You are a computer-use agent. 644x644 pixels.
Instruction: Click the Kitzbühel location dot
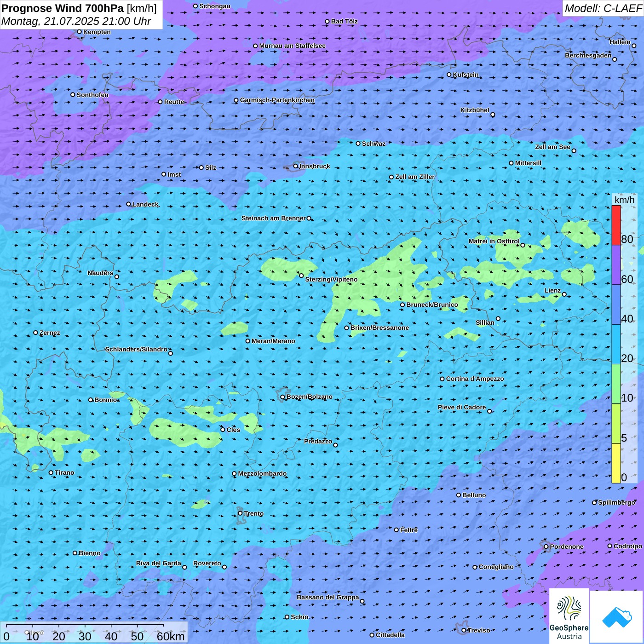pos(493,115)
